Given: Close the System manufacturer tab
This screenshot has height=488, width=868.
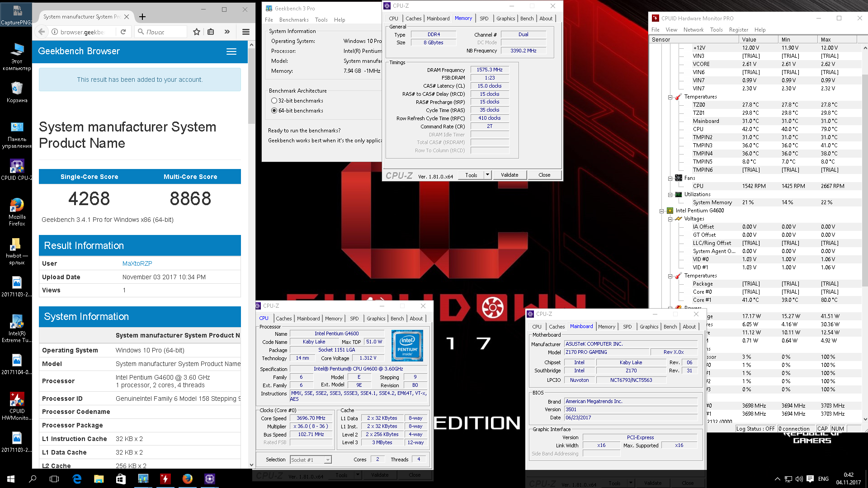Looking at the screenshot, I should (x=127, y=17).
